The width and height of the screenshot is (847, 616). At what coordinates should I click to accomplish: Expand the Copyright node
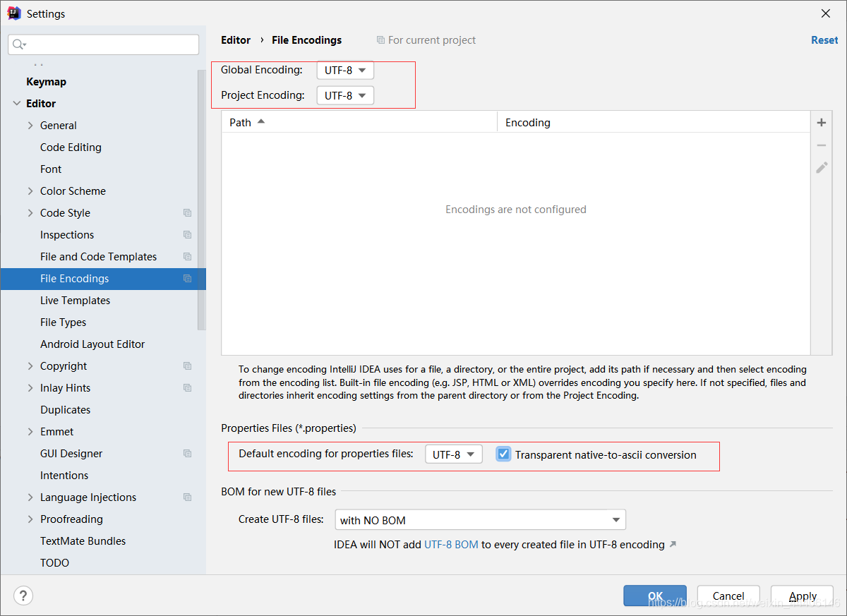[30, 366]
